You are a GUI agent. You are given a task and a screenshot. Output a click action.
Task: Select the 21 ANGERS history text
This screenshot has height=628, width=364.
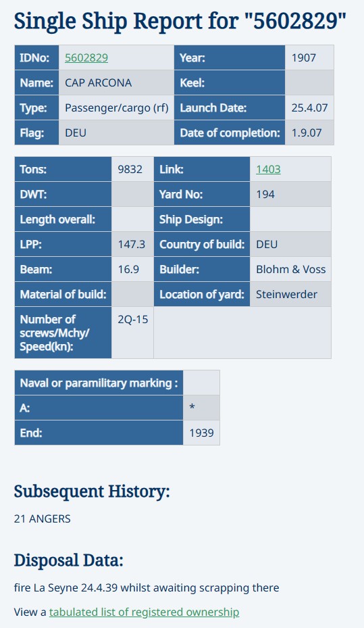pos(43,518)
